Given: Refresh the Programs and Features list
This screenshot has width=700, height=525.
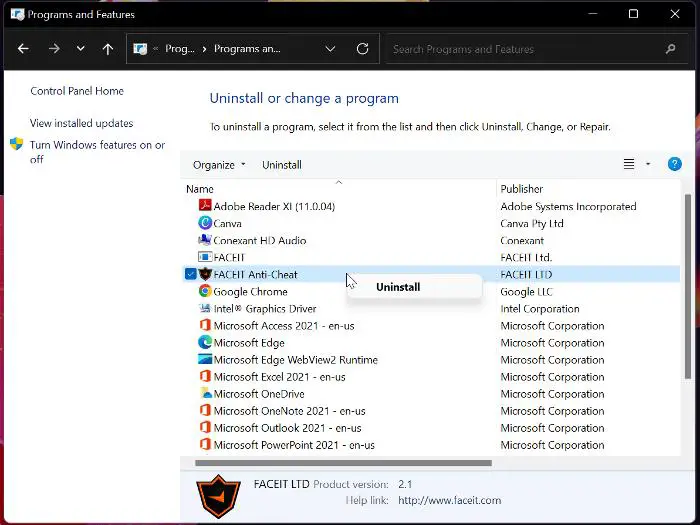Looking at the screenshot, I should (x=362, y=49).
